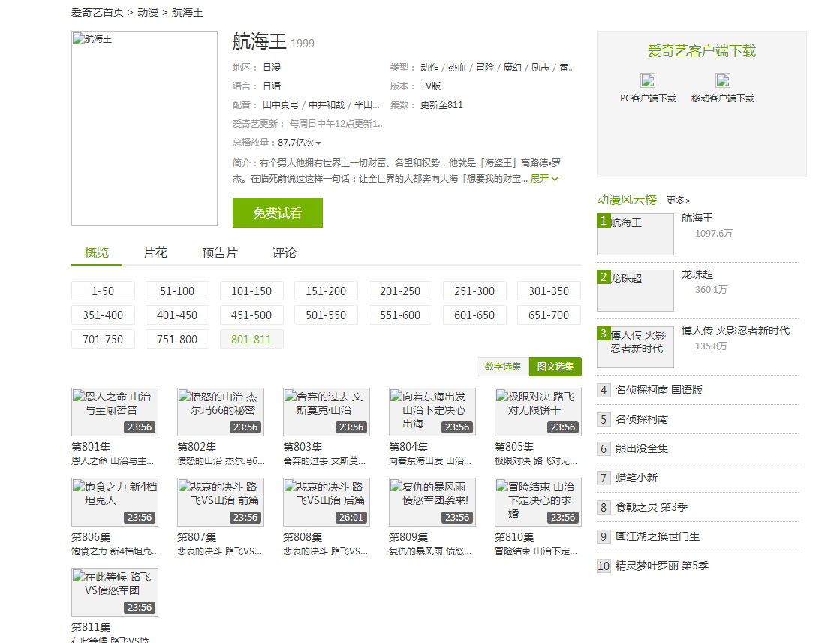Open 名侦探柯南 国语版 in ranking

tap(659, 390)
